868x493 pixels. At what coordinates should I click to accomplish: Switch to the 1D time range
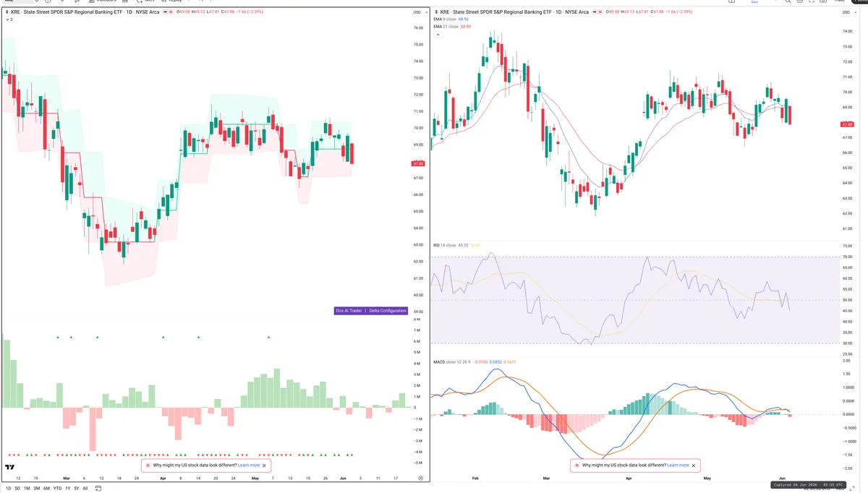(8, 489)
